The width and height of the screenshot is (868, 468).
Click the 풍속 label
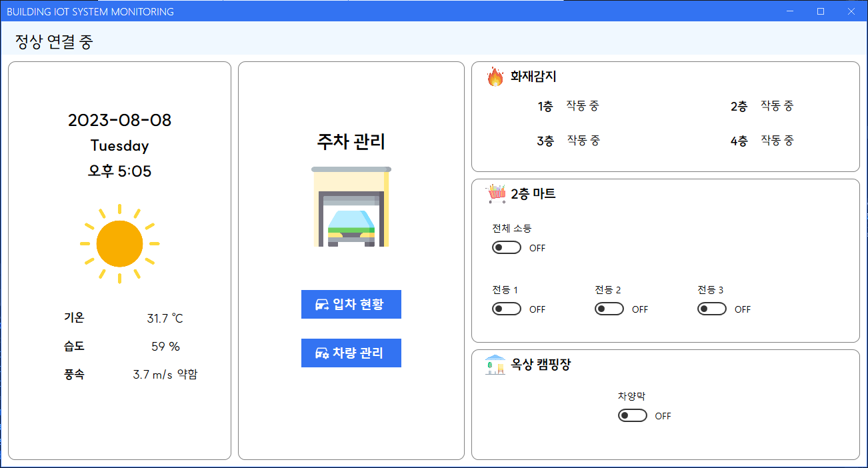74,374
